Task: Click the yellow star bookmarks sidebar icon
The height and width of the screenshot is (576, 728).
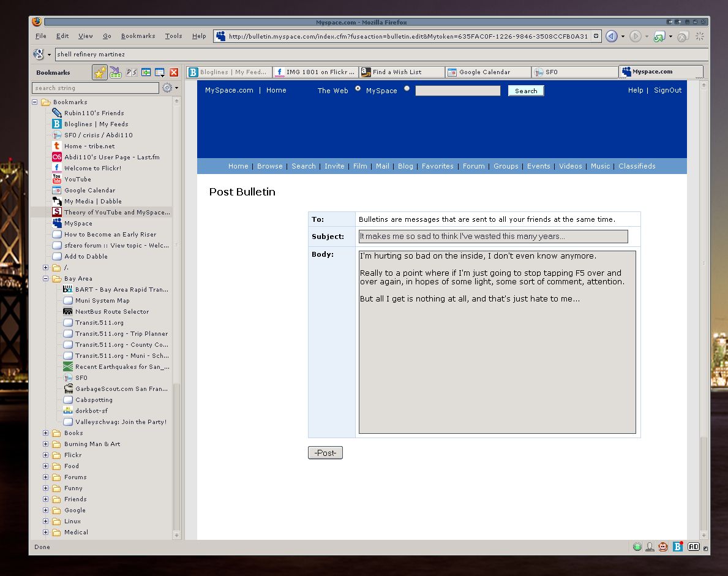Action: (100, 72)
